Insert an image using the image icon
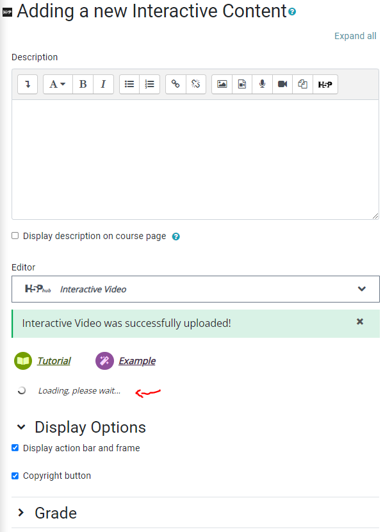Screen dimensions: 392x532 click(222, 84)
